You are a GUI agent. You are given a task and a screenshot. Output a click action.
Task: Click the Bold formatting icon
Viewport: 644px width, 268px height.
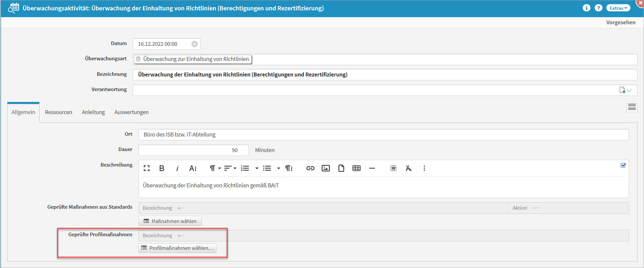click(162, 168)
